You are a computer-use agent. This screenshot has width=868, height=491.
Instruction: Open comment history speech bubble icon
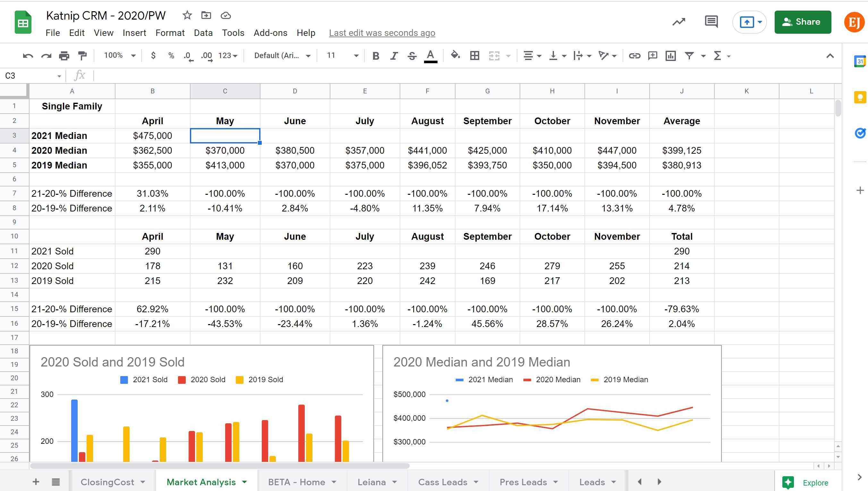(711, 22)
